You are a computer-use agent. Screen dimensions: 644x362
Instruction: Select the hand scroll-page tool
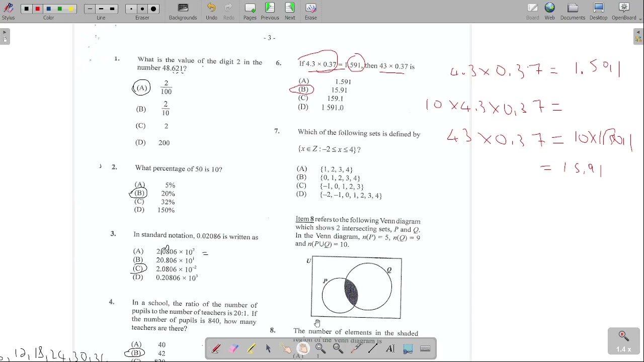303,348
